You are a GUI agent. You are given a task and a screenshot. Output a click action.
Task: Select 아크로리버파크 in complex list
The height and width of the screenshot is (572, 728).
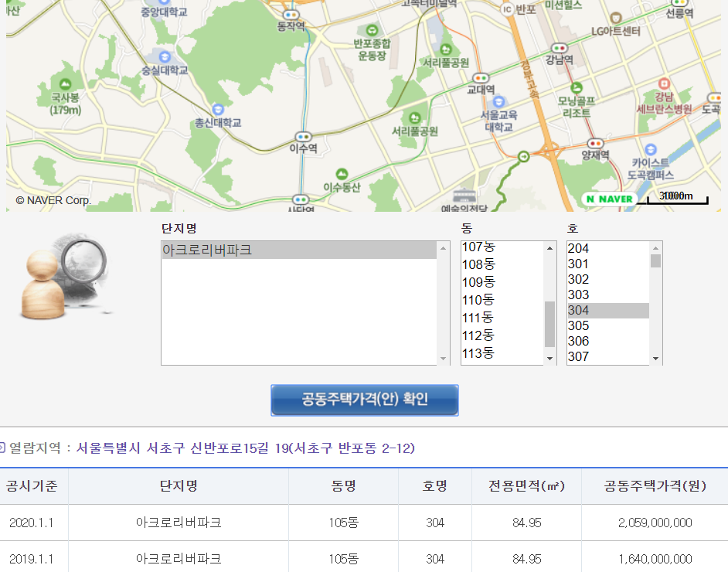(298, 250)
